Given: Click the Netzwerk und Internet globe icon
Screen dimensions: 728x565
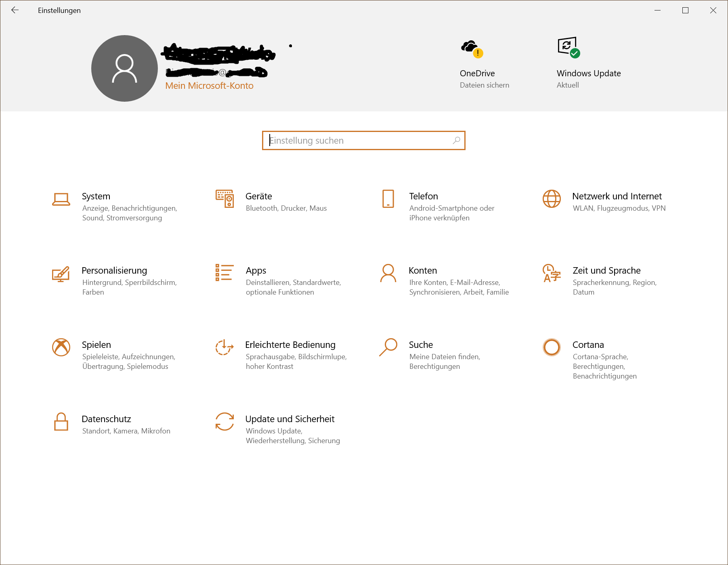Looking at the screenshot, I should click(x=552, y=199).
